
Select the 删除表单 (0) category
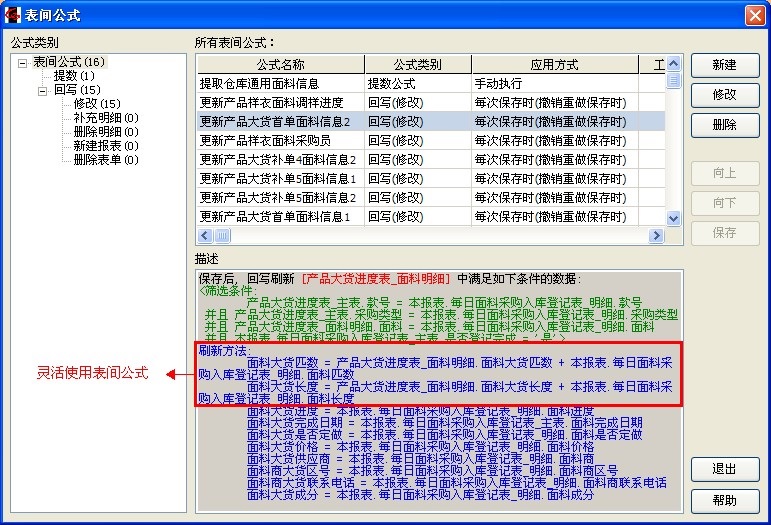pos(105,160)
